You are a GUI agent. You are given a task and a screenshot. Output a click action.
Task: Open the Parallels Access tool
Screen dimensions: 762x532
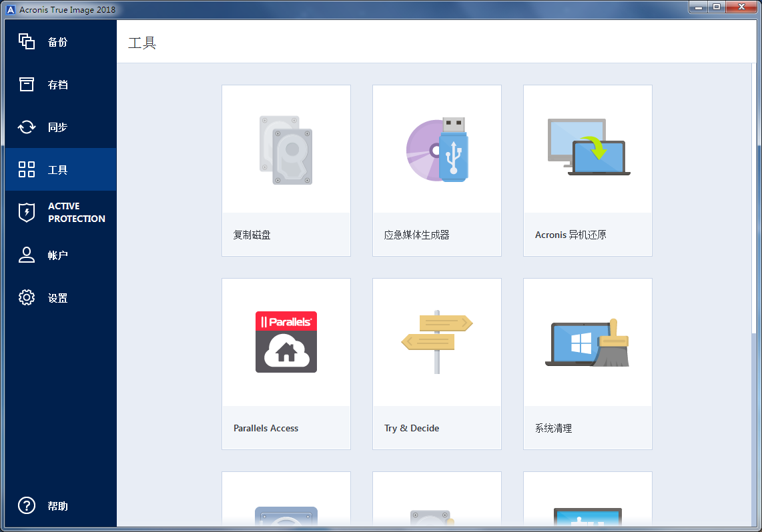286,363
